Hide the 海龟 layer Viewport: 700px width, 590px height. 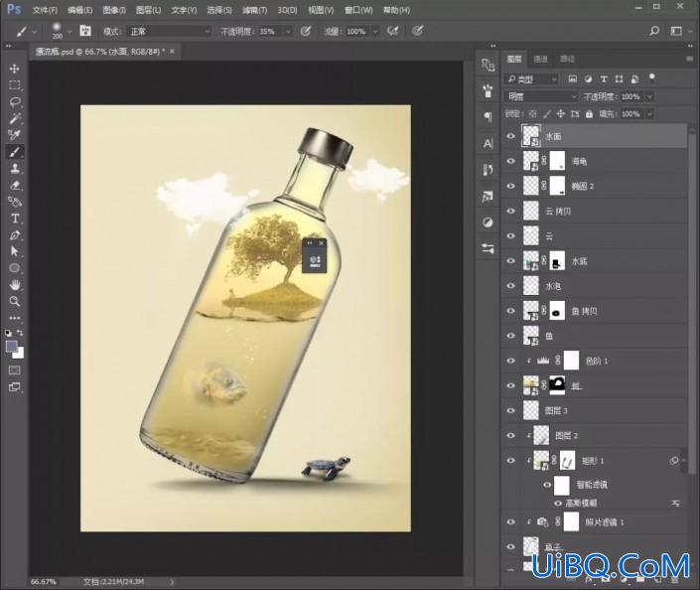510,161
